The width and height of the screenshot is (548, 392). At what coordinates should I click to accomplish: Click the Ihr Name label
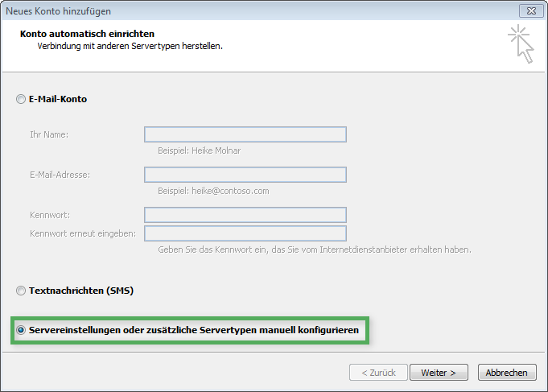49,134
